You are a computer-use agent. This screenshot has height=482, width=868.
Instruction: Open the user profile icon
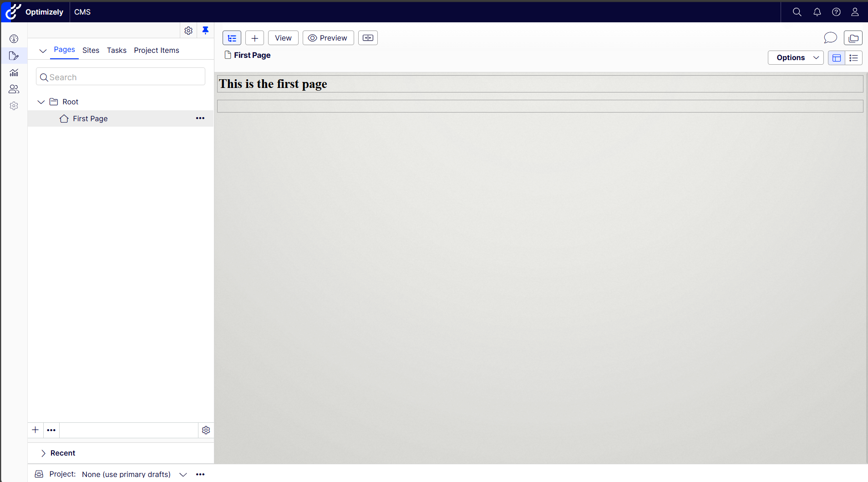pyautogui.click(x=855, y=12)
